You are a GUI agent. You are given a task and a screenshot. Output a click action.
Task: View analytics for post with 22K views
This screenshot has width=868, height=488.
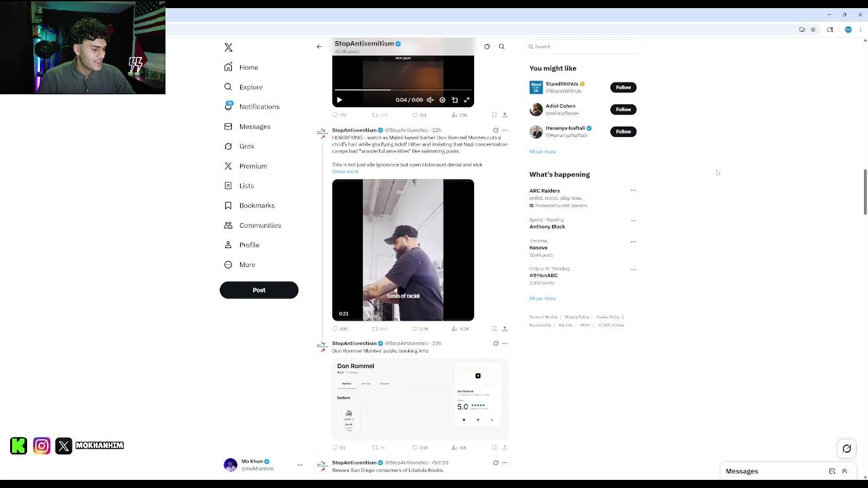[459, 115]
